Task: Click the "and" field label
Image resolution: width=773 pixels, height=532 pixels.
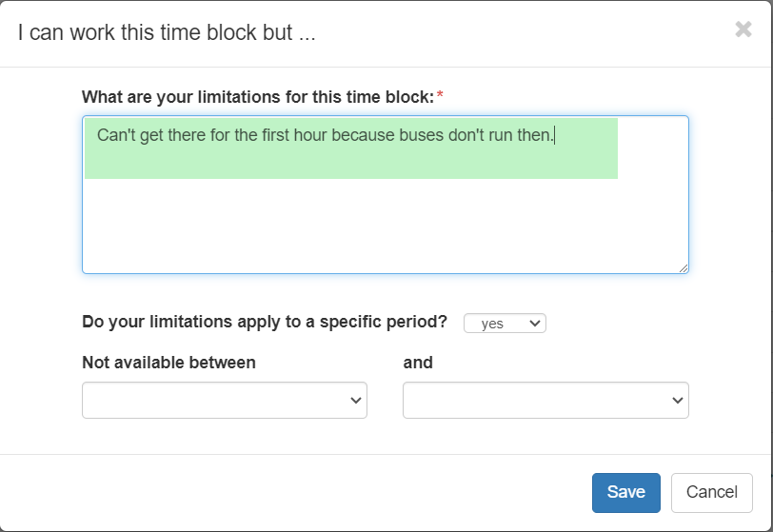Action: [418, 362]
